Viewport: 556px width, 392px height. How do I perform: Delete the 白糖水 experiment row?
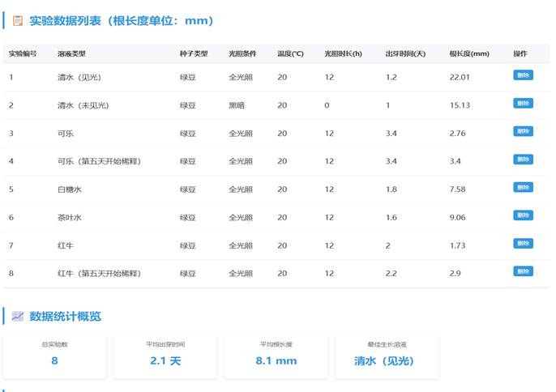coord(523,187)
